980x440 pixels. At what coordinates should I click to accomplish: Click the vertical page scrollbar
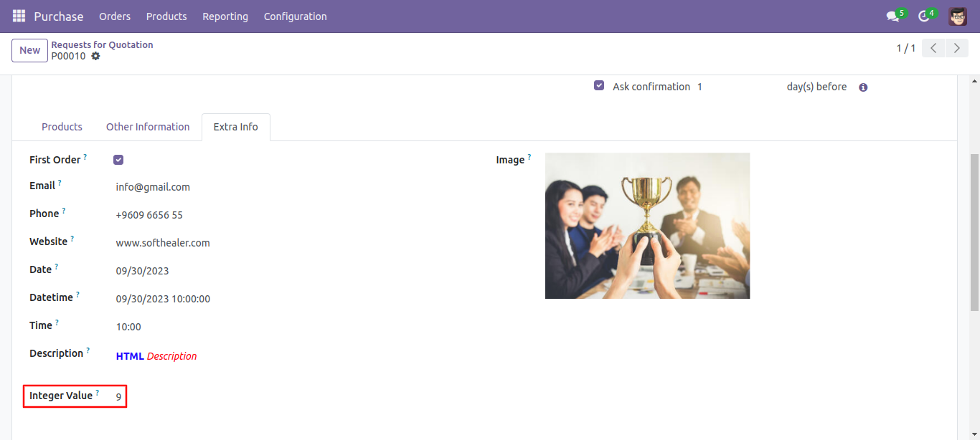click(x=974, y=232)
